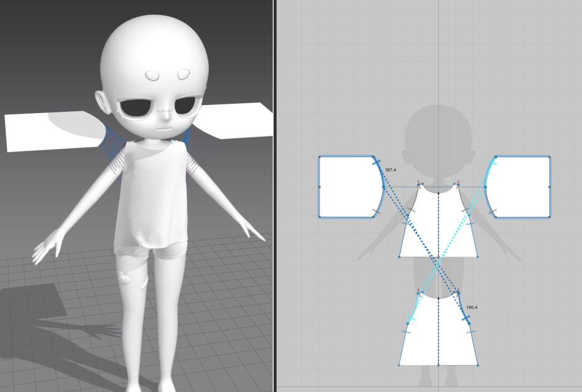This screenshot has height=392, width=582.
Task: Select the straight outer edge of right sleeve pattern
Action: [550, 187]
